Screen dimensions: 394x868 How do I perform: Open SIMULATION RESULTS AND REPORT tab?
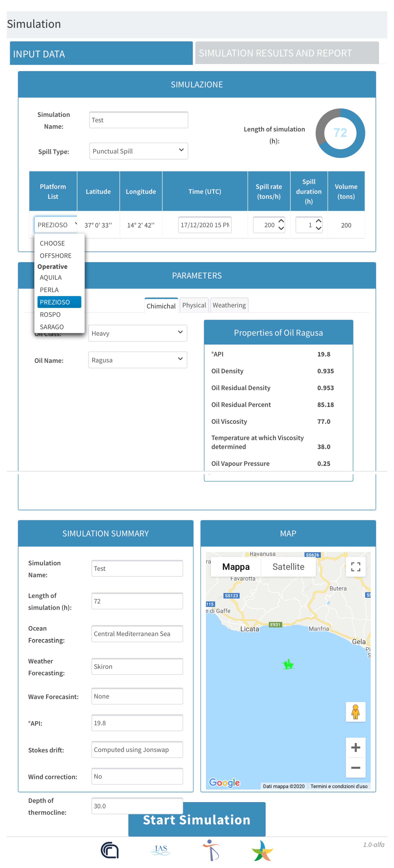tap(287, 53)
